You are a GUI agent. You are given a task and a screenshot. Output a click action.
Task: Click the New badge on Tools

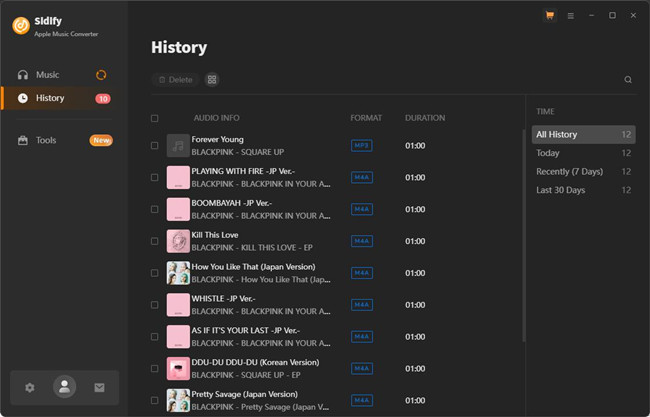(x=101, y=141)
